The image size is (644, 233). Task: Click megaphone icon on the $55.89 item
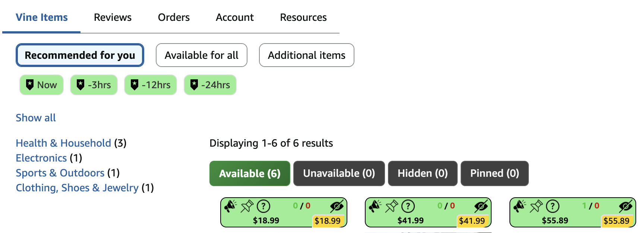(x=519, y=206)
